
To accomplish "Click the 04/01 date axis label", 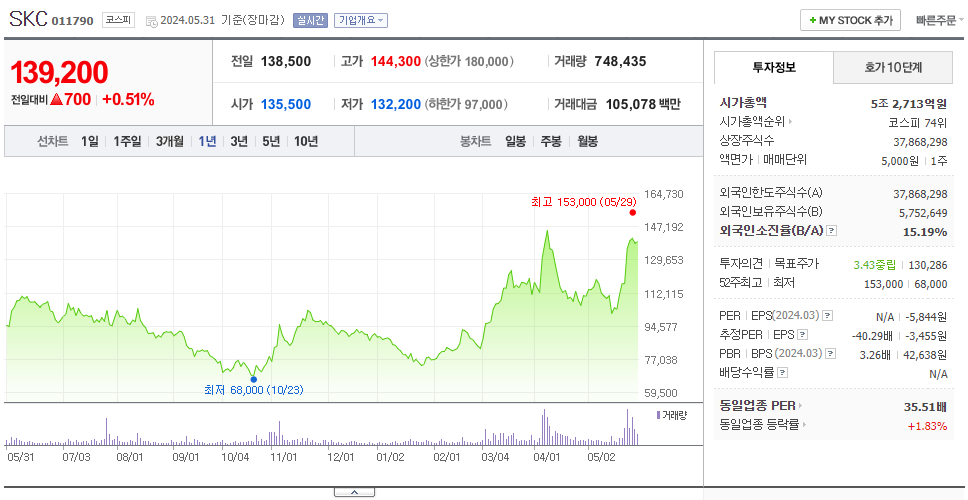I will tap(546, 458).
